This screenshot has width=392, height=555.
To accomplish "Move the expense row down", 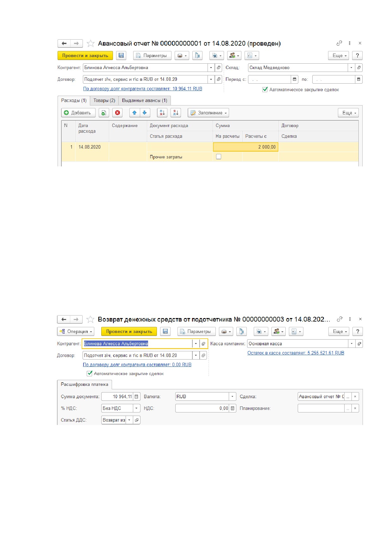I will 145,113.
